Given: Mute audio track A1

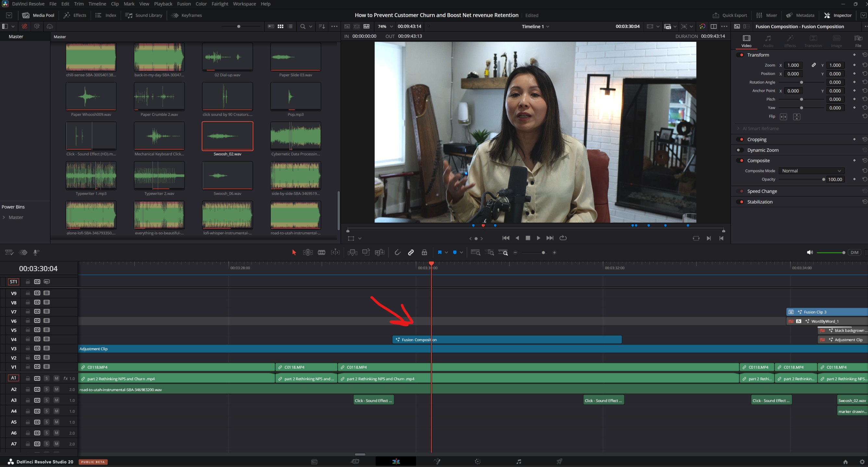Looking at the screenshot, I should click(x=56, y=378).
